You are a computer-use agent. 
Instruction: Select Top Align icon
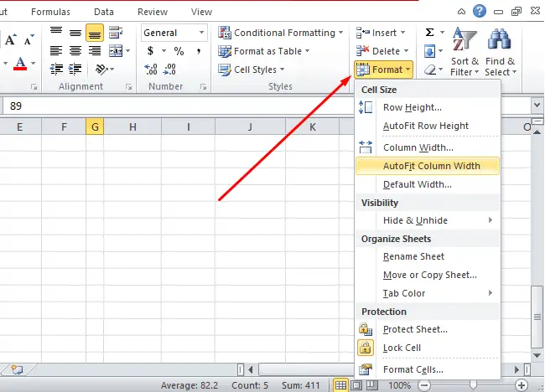[56, 33]
